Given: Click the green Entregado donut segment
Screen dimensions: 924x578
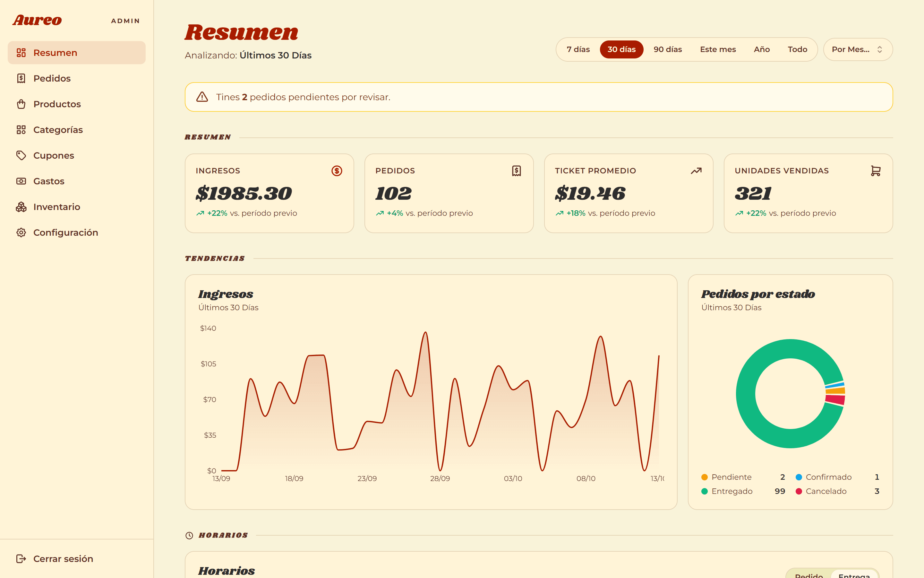Looking at the screenshot, I should (x=746, y=394).
